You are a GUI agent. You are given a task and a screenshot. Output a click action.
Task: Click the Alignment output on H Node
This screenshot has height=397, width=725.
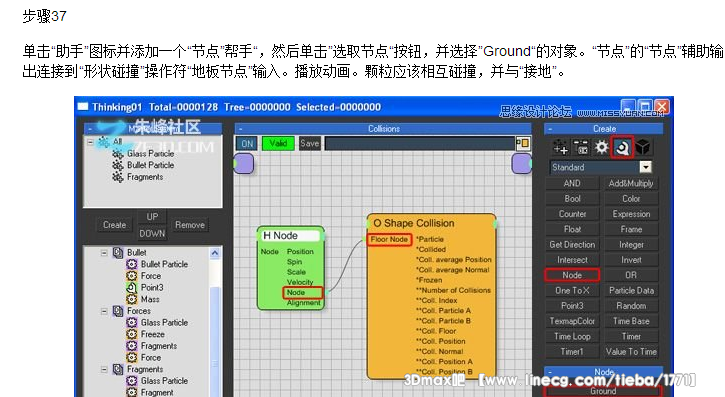point(303,303)
